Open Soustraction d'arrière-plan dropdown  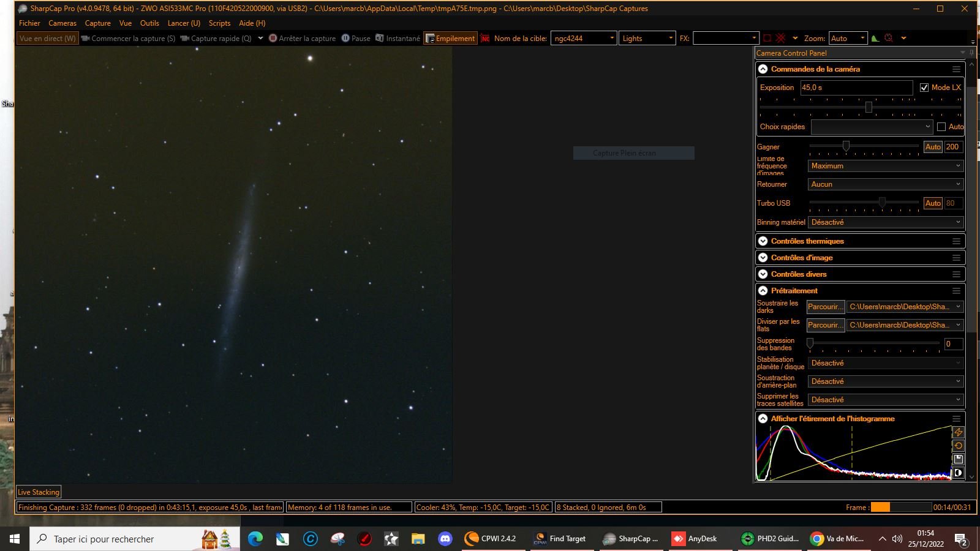point(886,381)
